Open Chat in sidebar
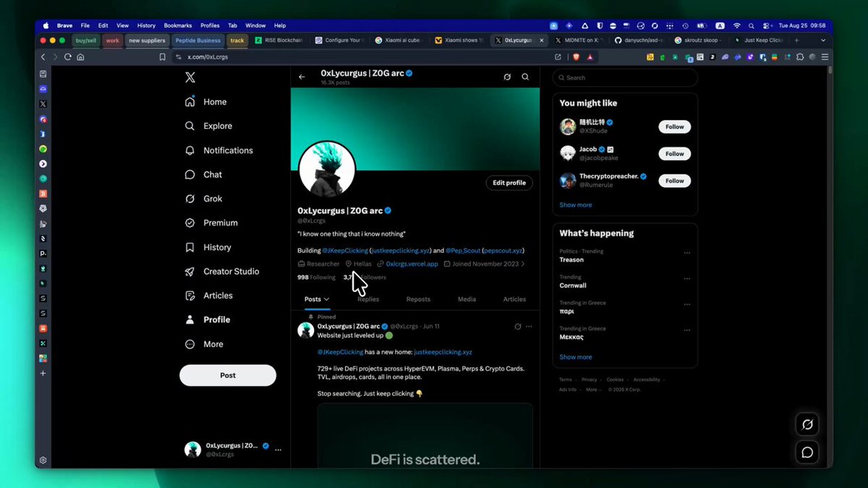Screen dimensions: 868x488 (x=203, y=174)
